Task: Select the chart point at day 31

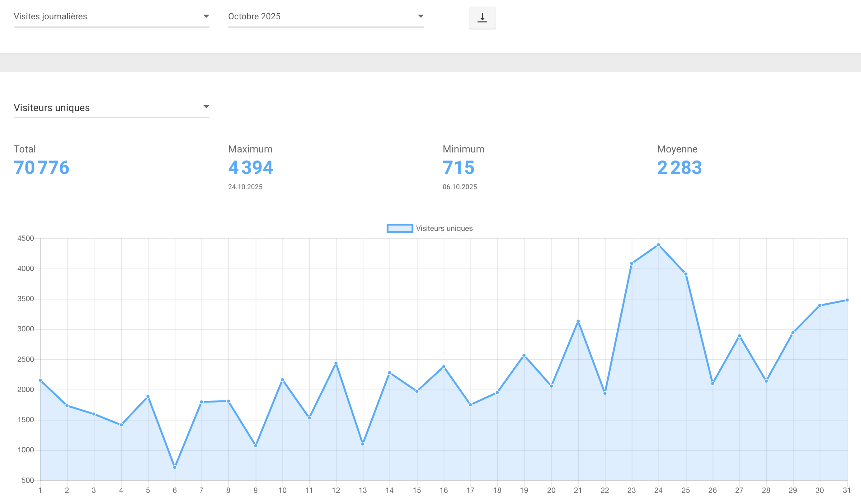Action: point(847,300)
